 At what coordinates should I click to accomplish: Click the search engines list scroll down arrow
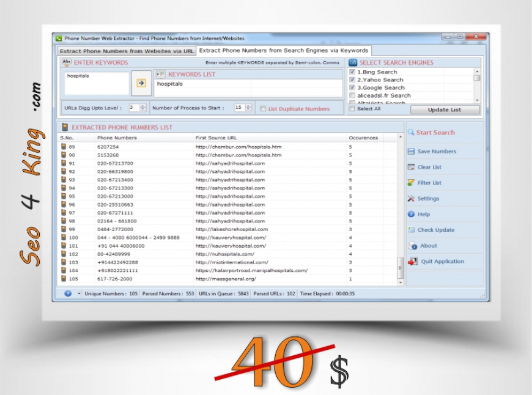(x=477, y=100)
